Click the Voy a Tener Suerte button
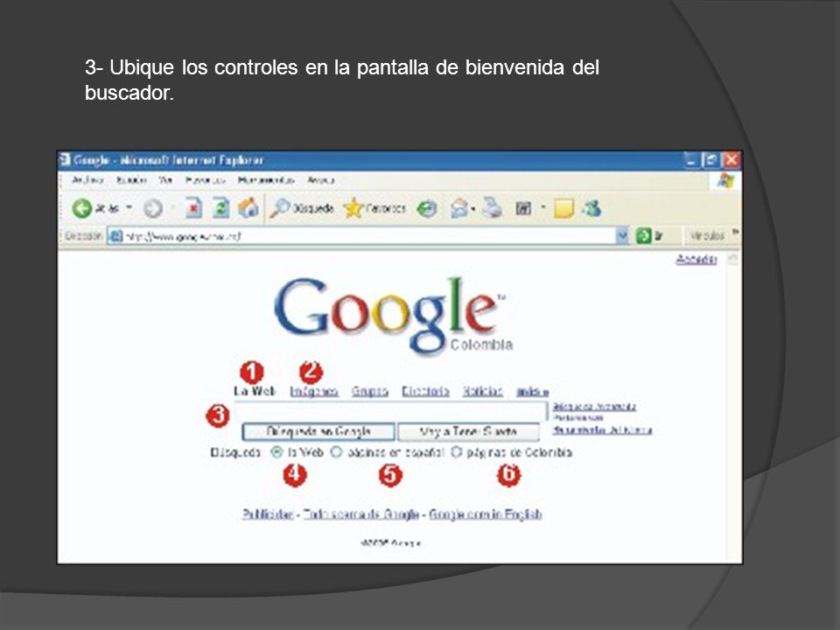This screenshot has height=630, width=840. click(x=469, y=431)
